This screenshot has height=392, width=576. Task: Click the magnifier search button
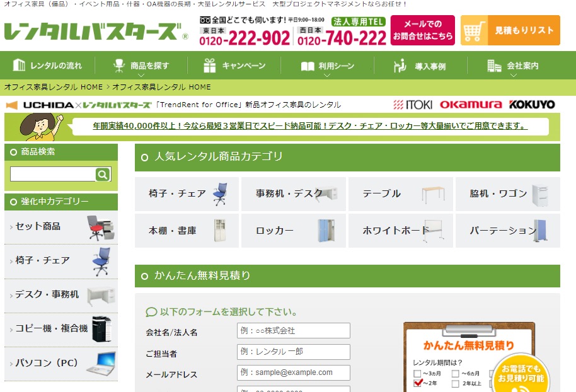tap(103, 174)
